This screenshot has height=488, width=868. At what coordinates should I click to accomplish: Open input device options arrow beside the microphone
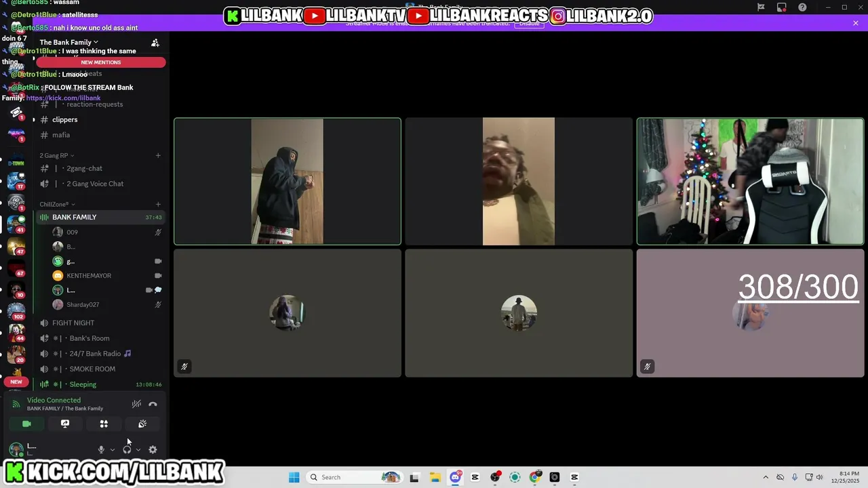pyautogui.click(x=113, y=449)
